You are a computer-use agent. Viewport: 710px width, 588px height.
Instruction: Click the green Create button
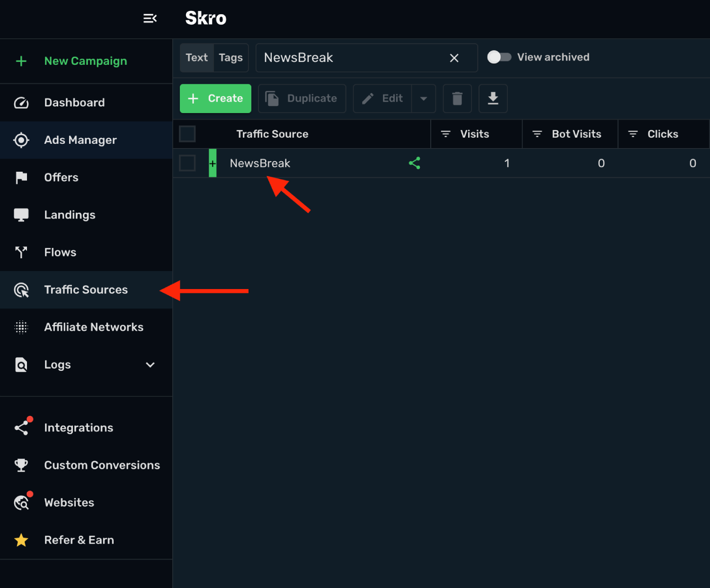pyautogui.click(x=215, y=98)
